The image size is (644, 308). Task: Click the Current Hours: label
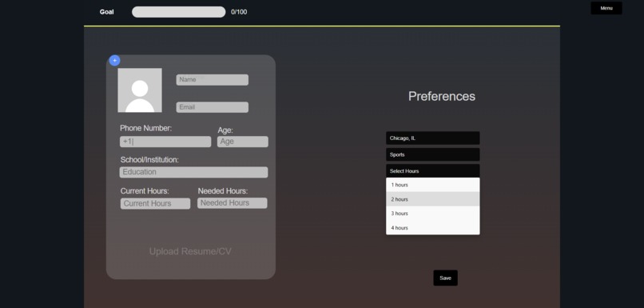[x=145, y=191]
